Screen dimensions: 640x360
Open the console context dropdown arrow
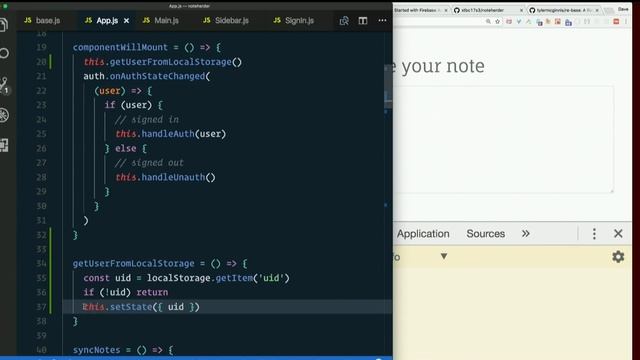(x=444, y=256)
